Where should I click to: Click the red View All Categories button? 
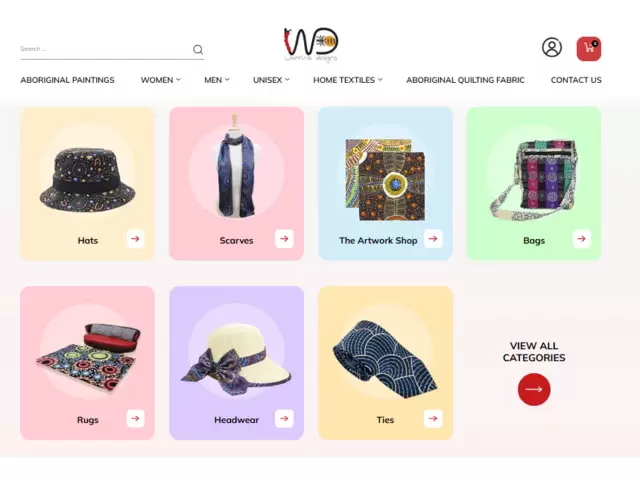point(534,389)
